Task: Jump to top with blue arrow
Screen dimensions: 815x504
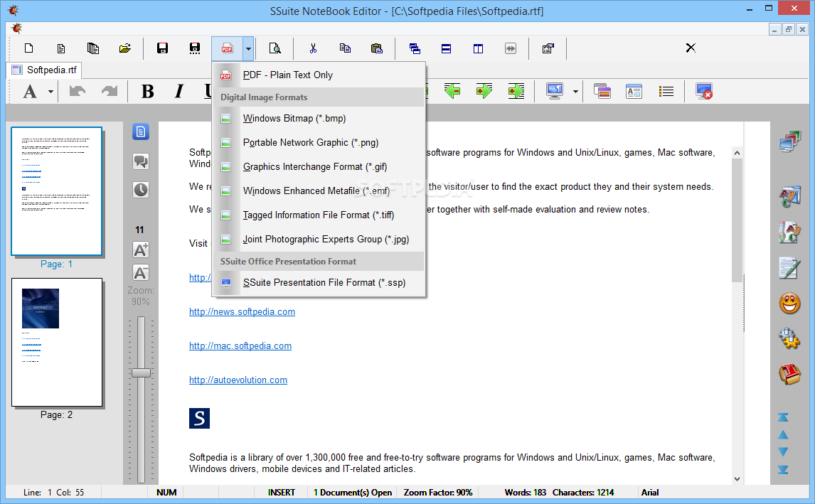Action: tap(783, 417)
